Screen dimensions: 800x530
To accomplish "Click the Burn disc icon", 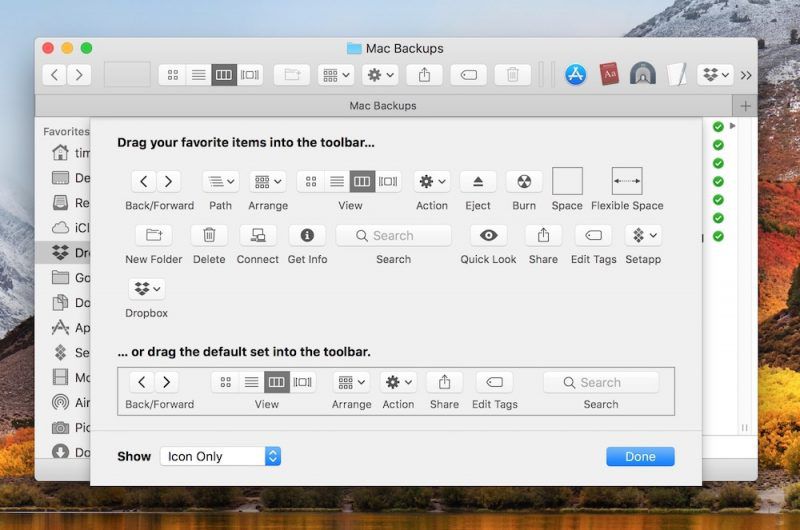I will point(523,181).
